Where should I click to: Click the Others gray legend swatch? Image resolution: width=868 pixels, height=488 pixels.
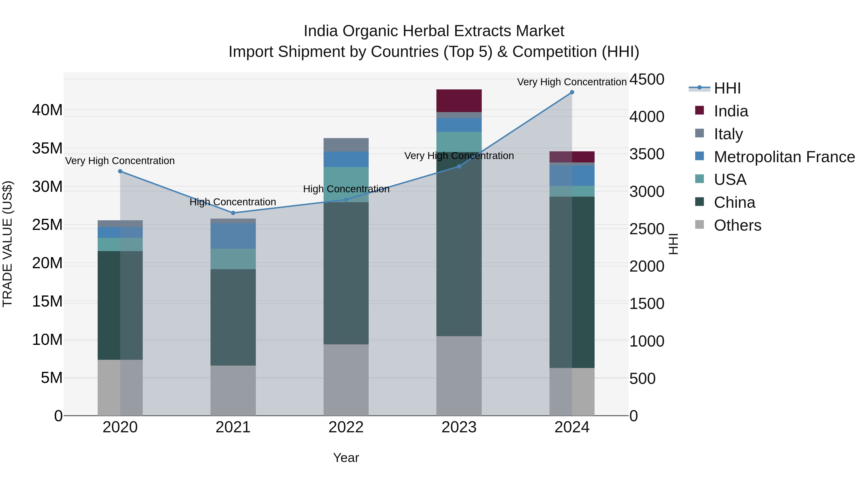pos(699,224)
